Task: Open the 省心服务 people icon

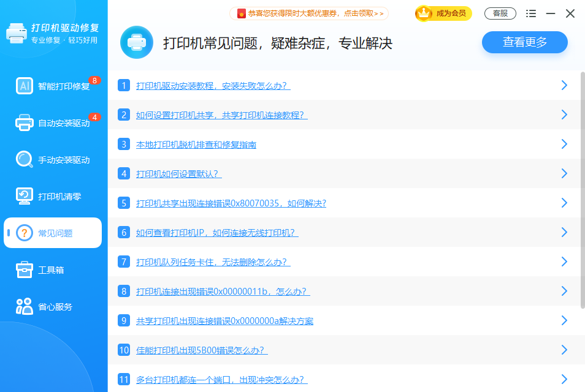Action: (x=25, y=307)
